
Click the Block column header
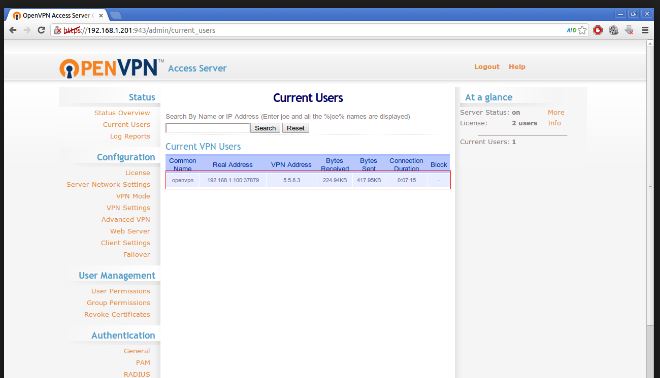pyautogui.click(x=439, y=165)
